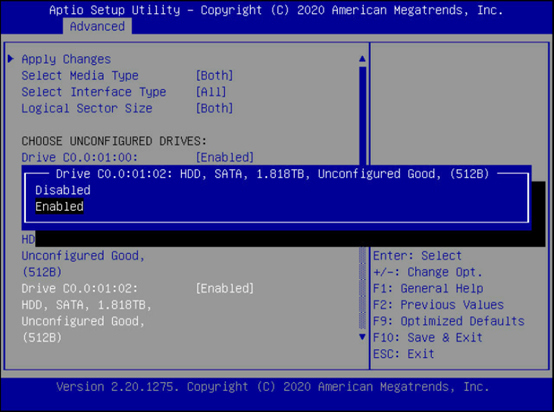Click the scrollbar down arrow

362,337
